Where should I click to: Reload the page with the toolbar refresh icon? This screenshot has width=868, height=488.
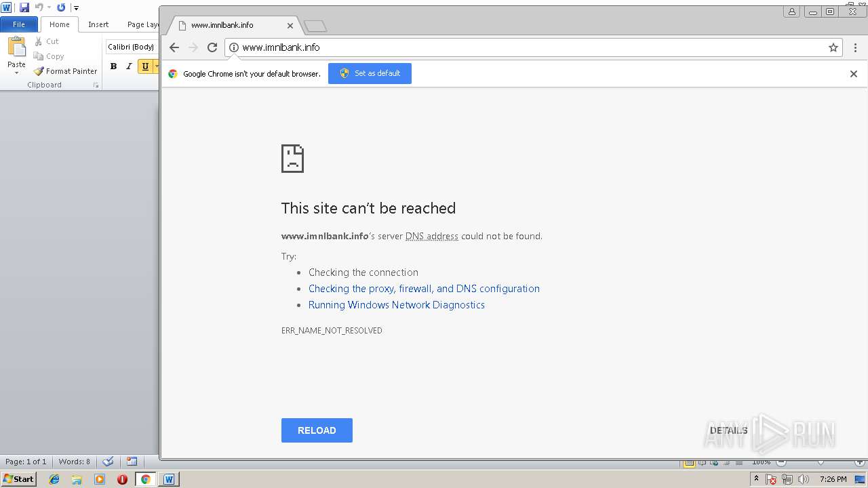pyautogui.click(x=212, y=47)
